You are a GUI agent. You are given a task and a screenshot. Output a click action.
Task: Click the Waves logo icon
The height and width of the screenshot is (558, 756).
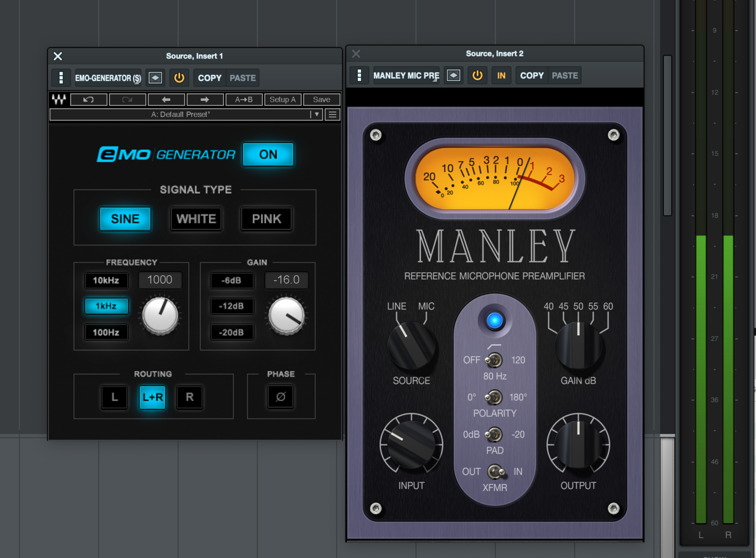click(58, 100)
